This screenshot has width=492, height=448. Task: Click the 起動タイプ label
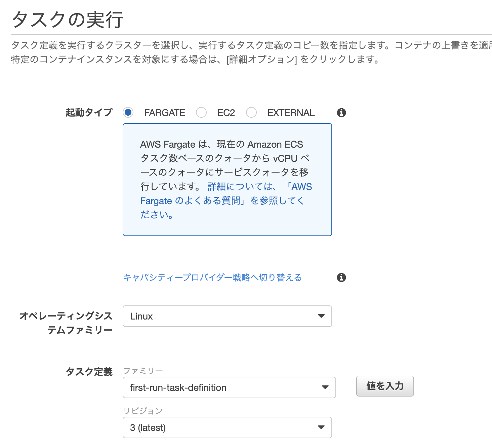pos(89,112)
